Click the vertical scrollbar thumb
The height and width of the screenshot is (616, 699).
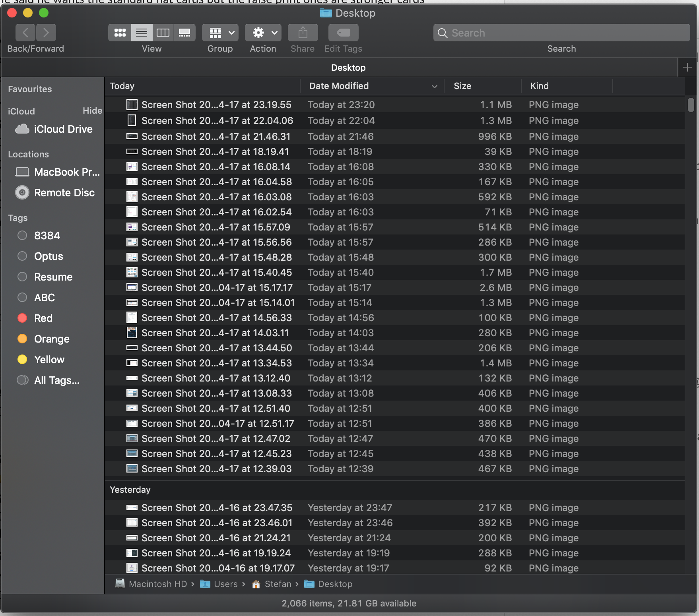click(691, 105)
